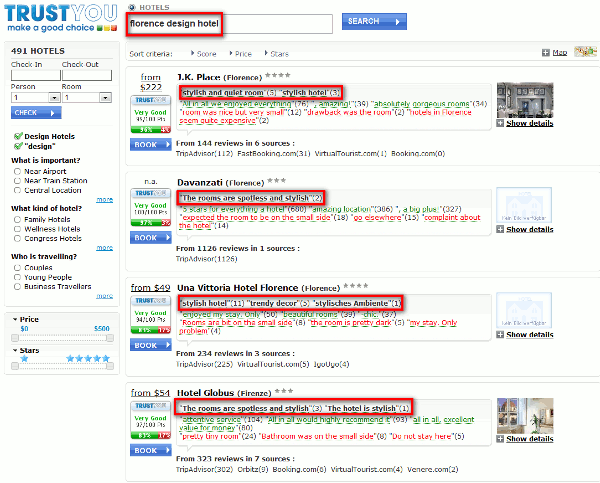Book the J.K. Place hotel
Viewport: 600px width, 483px height.
pyautogui.click(x=150, y=145)
